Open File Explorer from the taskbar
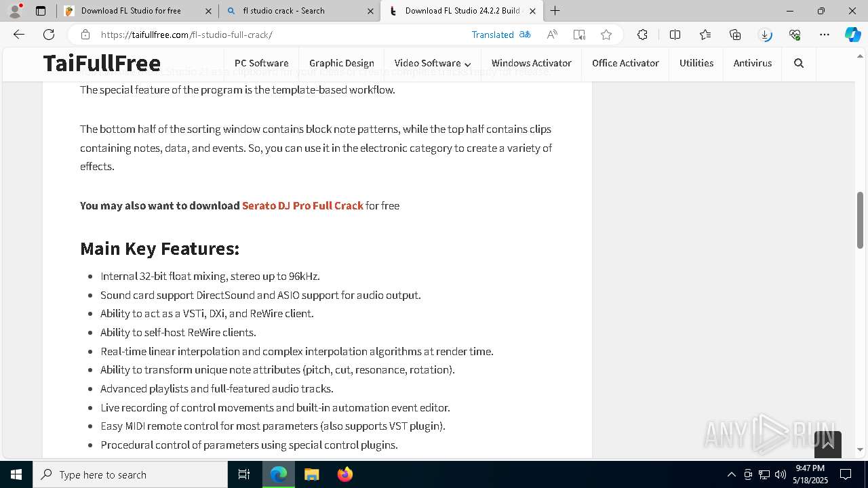The height and width of the screenshot is (488, 868). [311, 474]
